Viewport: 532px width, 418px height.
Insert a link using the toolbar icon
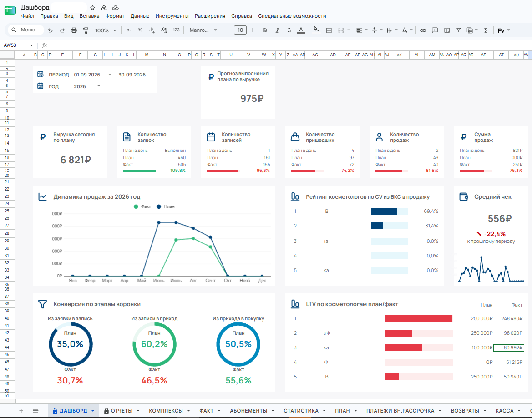pyautogui.click(x=423, y=30)
